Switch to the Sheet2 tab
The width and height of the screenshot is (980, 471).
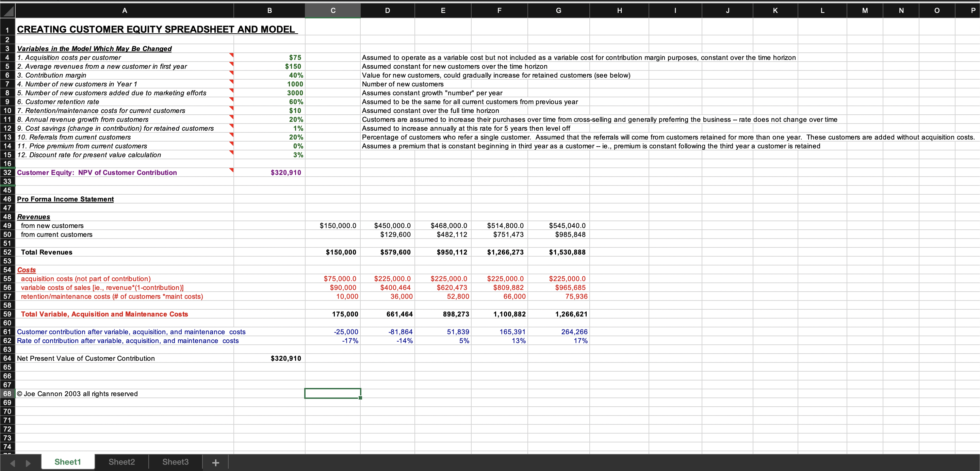click(121, 462)
